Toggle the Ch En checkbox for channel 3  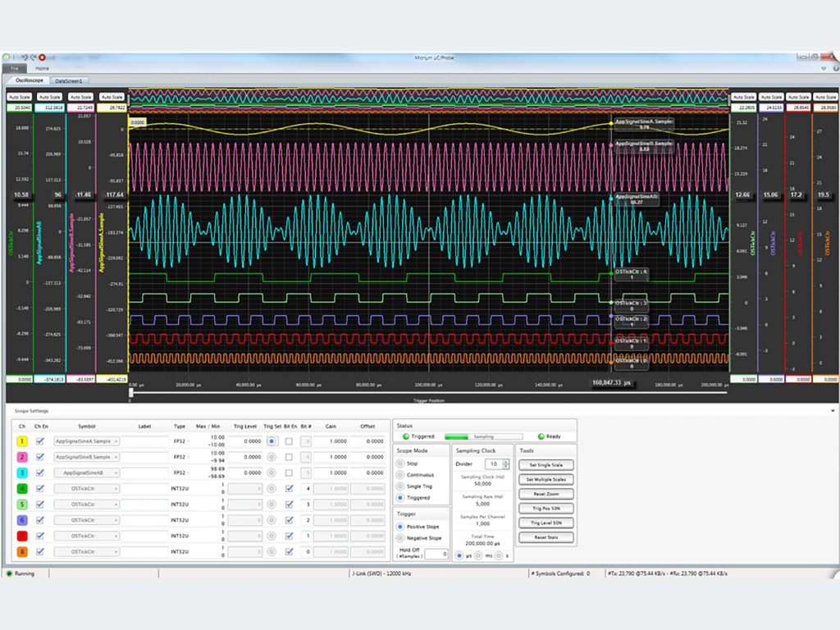[39, 473]
